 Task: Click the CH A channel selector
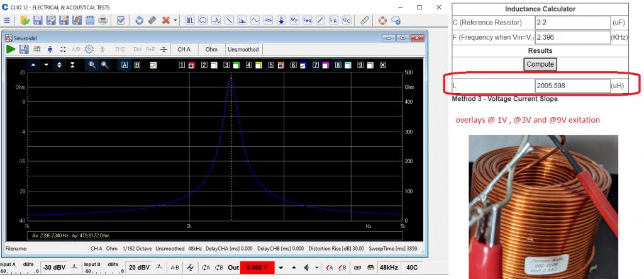(184, 49)
